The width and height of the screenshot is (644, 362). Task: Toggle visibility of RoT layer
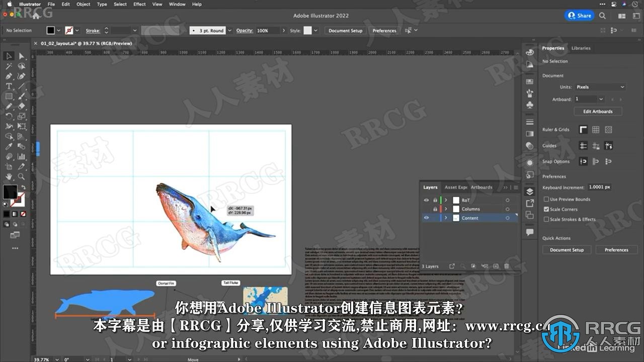tap(426, 200)
